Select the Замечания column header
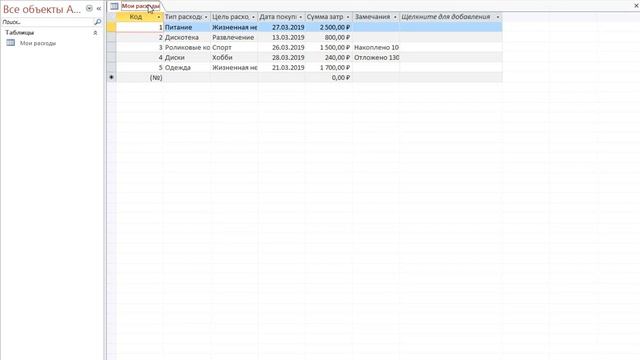This screenshot has height=360, width=640. (x=372, y=17)
